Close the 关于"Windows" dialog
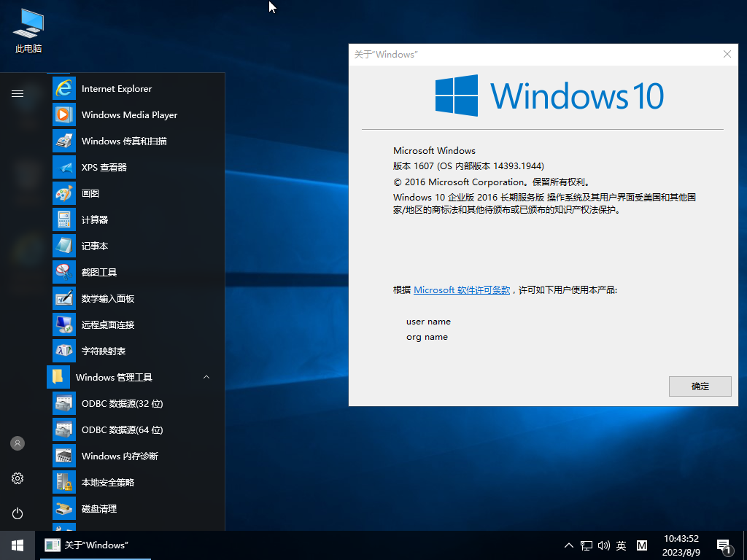747x560 pixels. pos(727,54)
